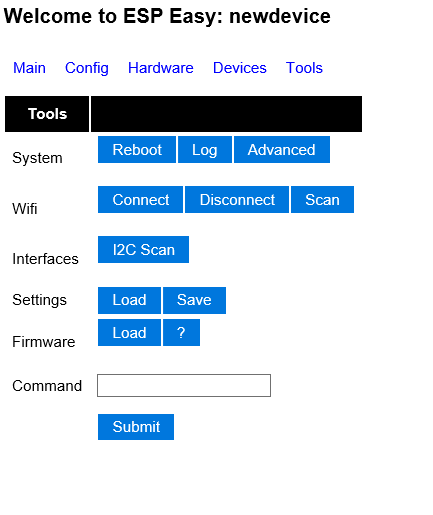Screen dimensions: 433x515
Task: Switch to the Devices page
Action: coord(240,68)
